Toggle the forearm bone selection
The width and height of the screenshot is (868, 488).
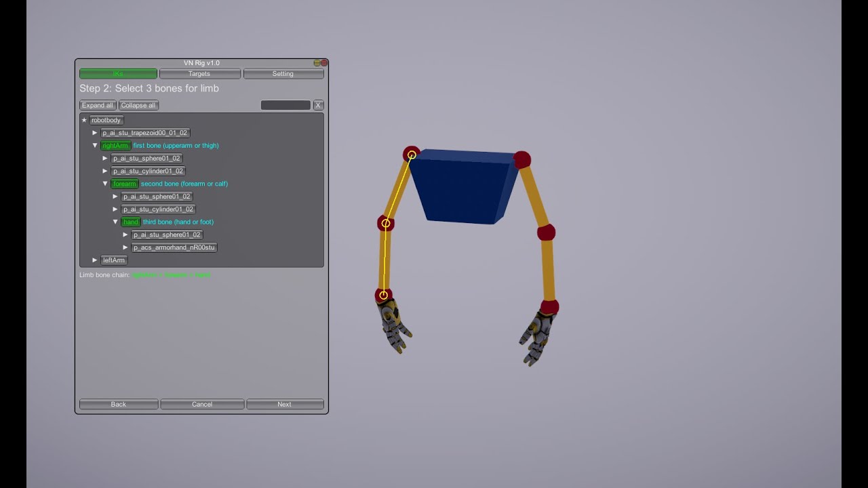pyautogui.click(x=125, y=184)
